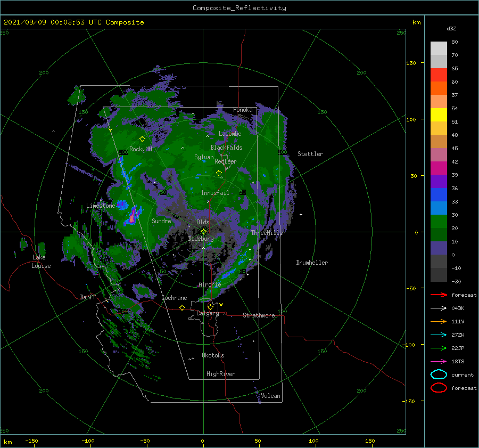Image resolution: width=479 pixels, height=448 pixels.
Task: Click the white 04DK arrow icon
Action: (x=439, y=308)
